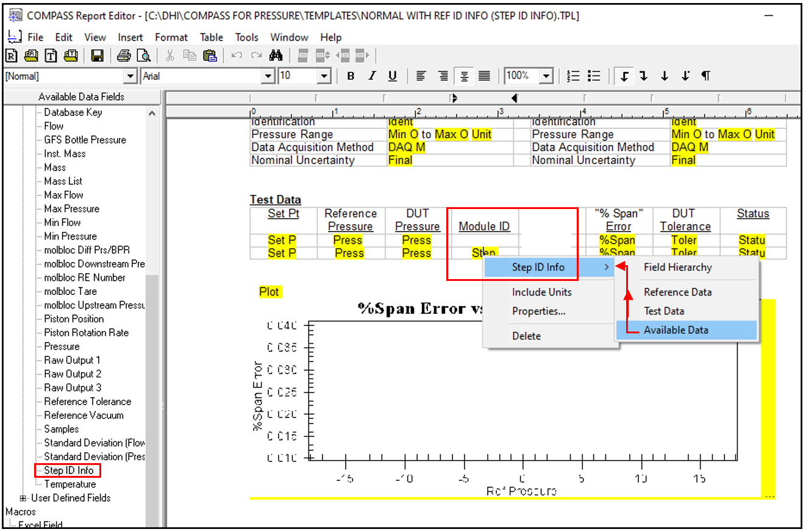This screenshot has width=806, height=532.
Task: Select the left tab stop icon
Action: pos(624,76)
